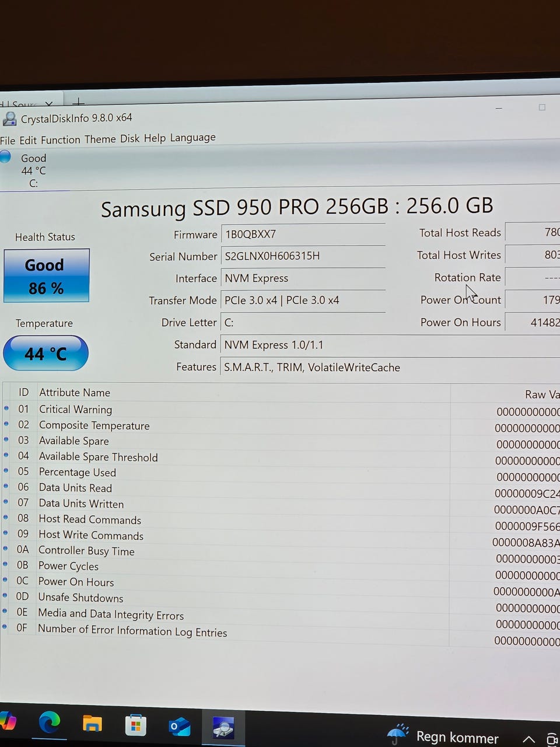Click the status dot beside Percentage Used
The image size is (560, 747).
pyautogui.click(x=6, y=470)
